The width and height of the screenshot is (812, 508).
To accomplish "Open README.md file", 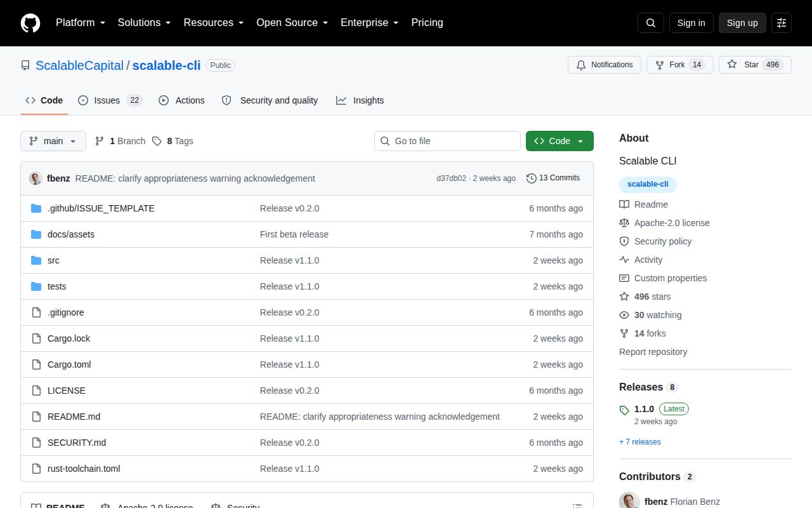I will (74, 417).
